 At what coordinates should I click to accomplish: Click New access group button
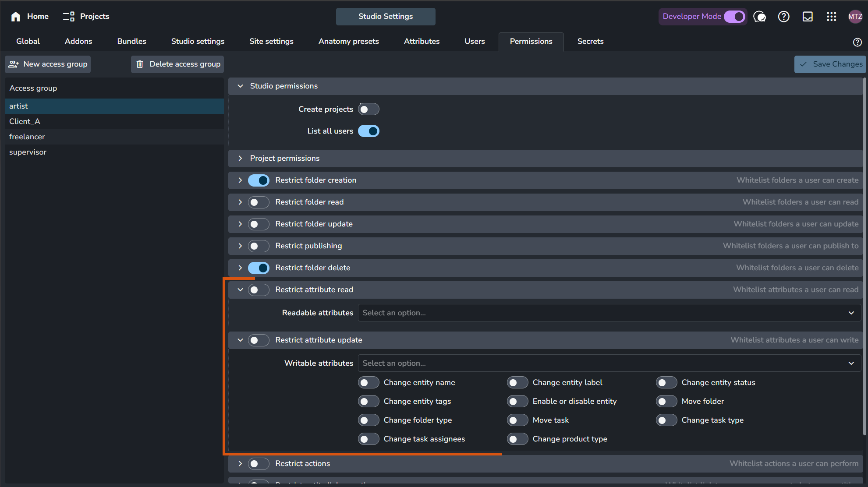click(48, 64)
